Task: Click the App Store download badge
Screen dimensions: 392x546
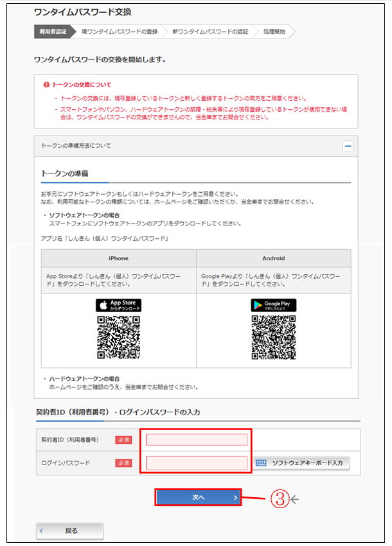Action: (118, 305)
